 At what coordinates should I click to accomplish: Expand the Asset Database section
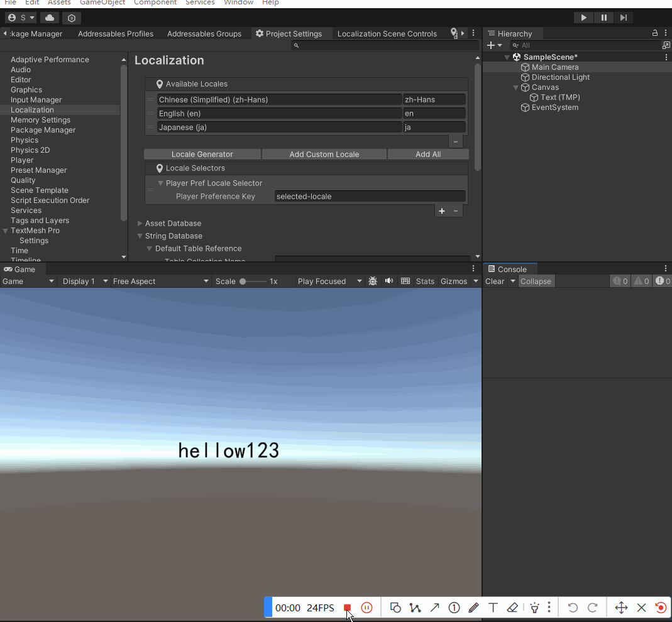[140, 223]
